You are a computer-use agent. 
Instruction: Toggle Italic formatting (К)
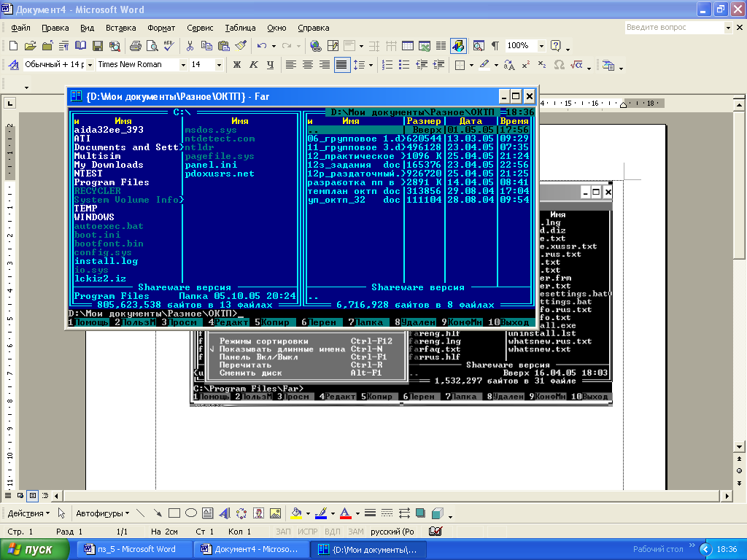(253, 65)
